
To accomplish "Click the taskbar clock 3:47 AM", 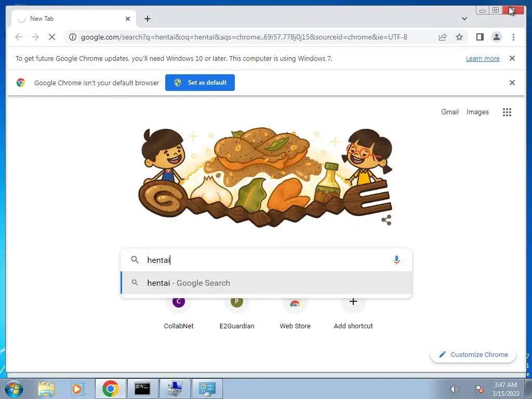I will click(x=506, y=385).
